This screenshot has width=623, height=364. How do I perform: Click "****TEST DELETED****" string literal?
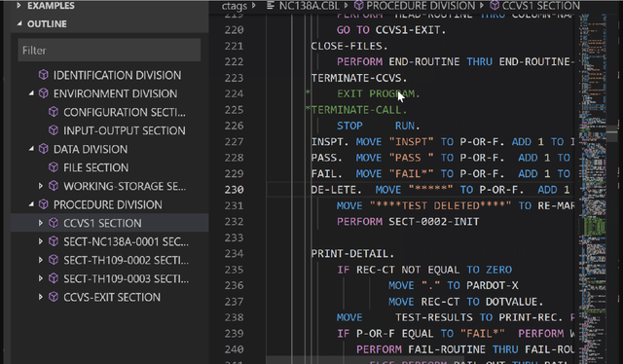(441, 205)
